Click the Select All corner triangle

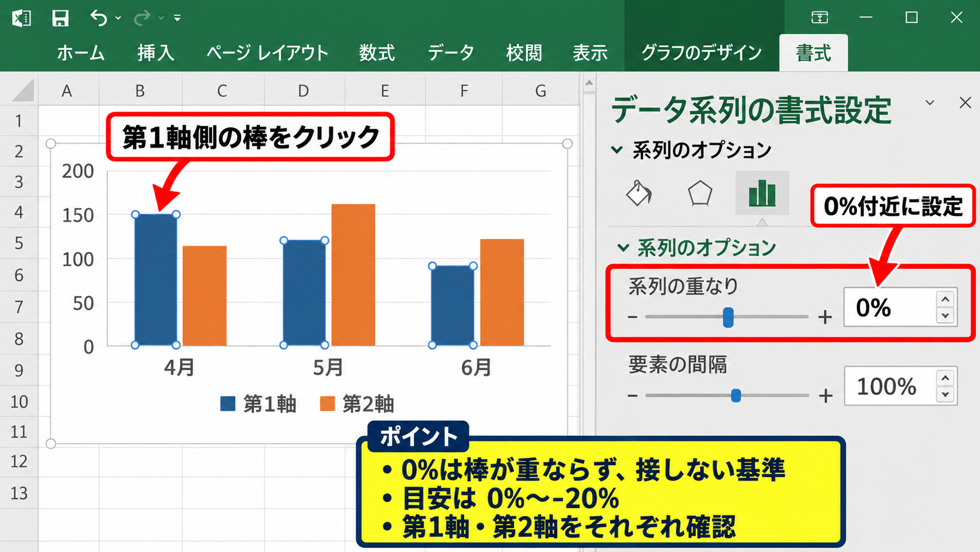point(23,91)
